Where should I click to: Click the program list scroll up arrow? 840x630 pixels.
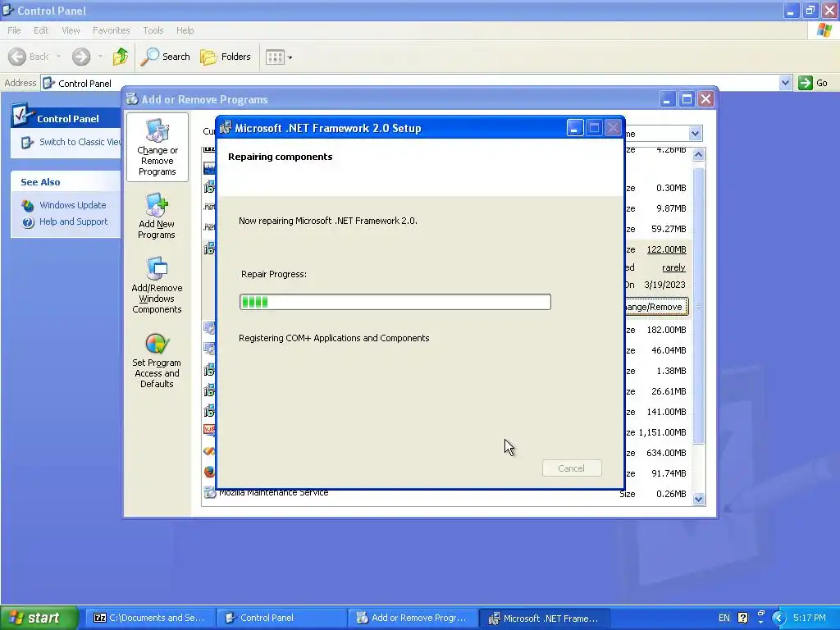698,155
